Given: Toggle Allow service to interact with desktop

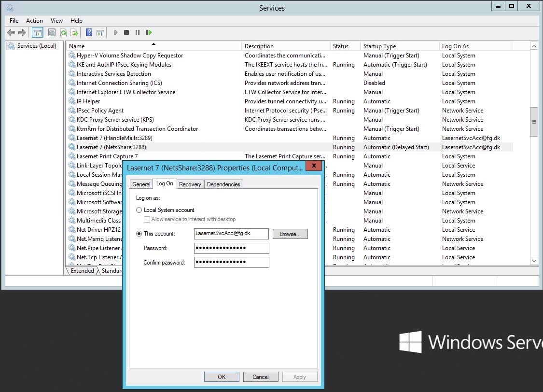Looking at the screenshot, I should click(x=147, y=219).
